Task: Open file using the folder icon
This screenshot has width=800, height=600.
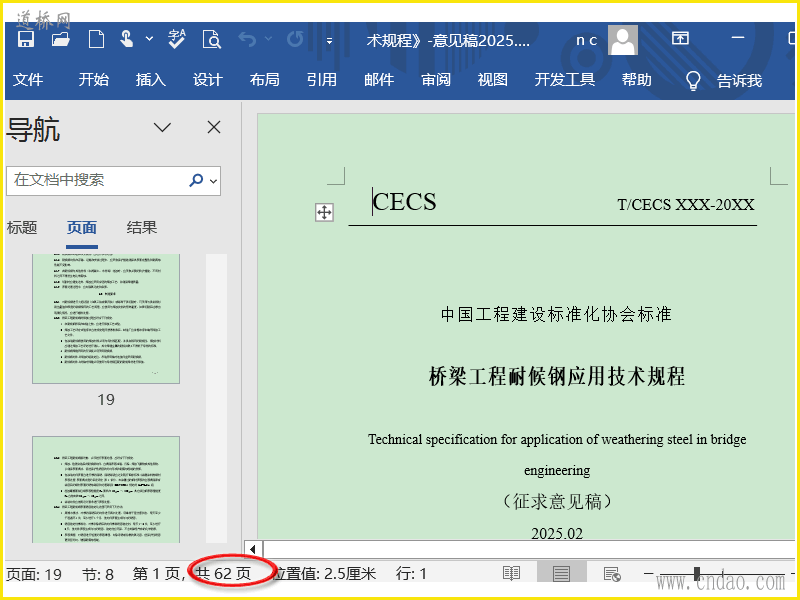Action: tap(61, 39)
